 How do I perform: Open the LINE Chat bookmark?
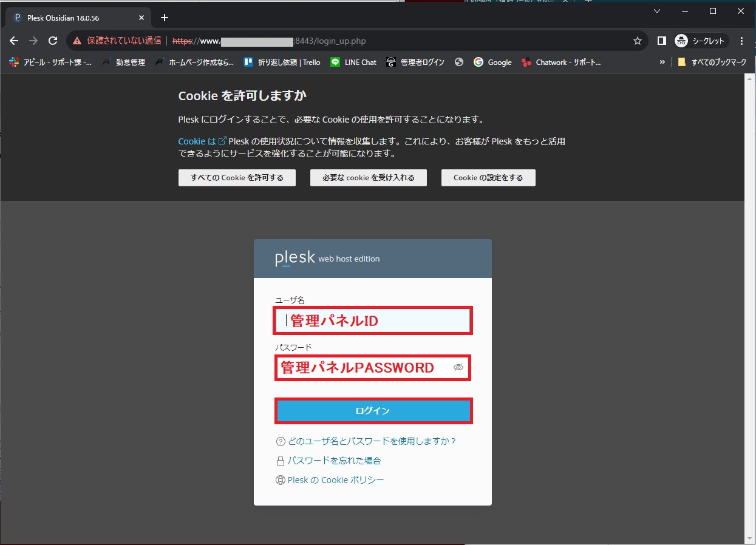[x=353, y=62]
